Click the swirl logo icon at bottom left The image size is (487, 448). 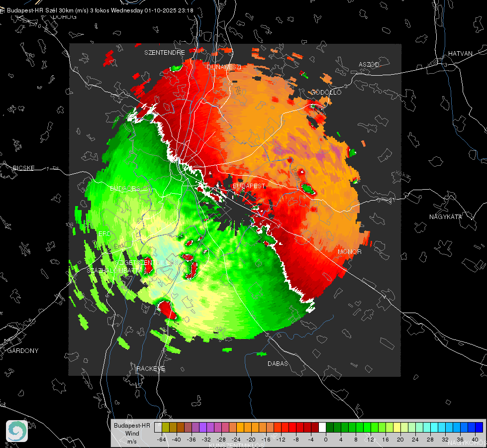click(17, 431)
